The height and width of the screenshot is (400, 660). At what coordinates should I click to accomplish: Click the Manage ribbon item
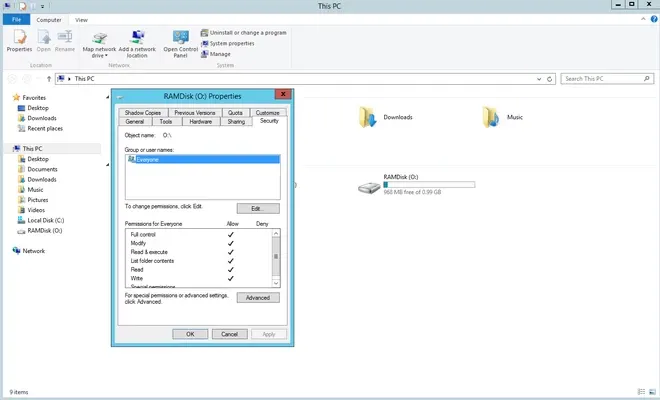tap(219, 54)
